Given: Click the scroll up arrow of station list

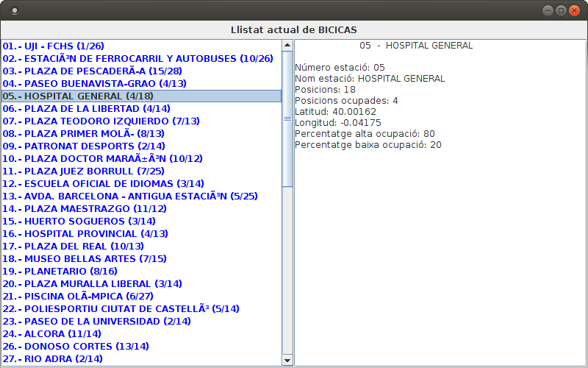Looking at the screenshot, I should (287, 45).
